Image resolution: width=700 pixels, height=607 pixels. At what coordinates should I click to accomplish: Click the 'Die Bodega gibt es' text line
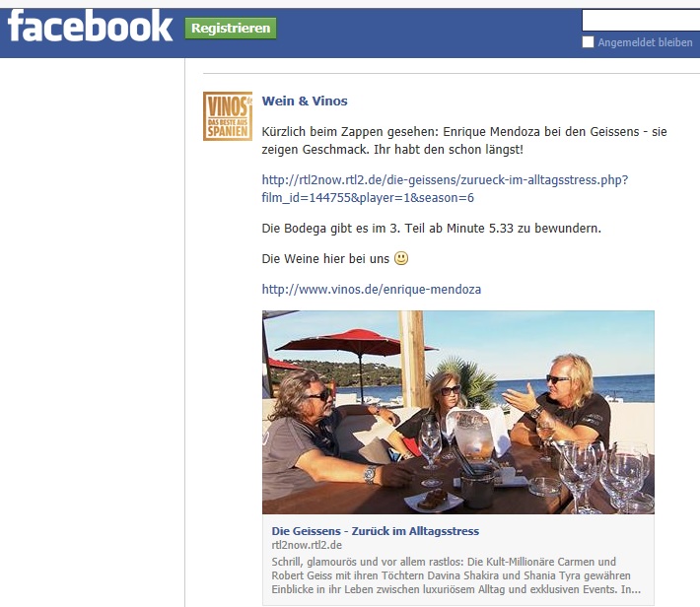coord(431,229)
